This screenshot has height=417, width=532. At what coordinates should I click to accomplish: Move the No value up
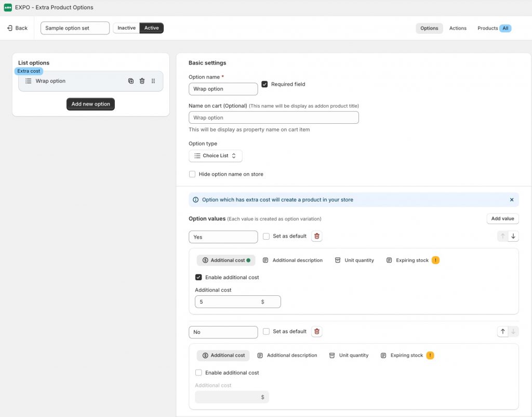click(x=503, y=331)
